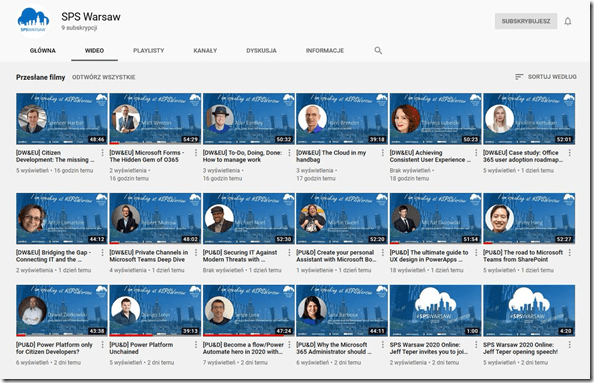Open options menu for Bridging the Gap video
The image size is (594, 383).
pyautogui.click(x=102, y=252)
